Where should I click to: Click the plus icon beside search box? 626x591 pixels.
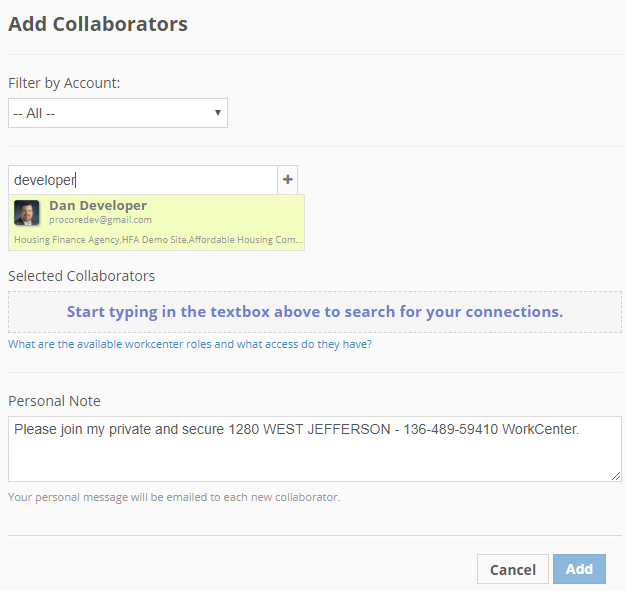pyautogui.click(x=287, y=180)
